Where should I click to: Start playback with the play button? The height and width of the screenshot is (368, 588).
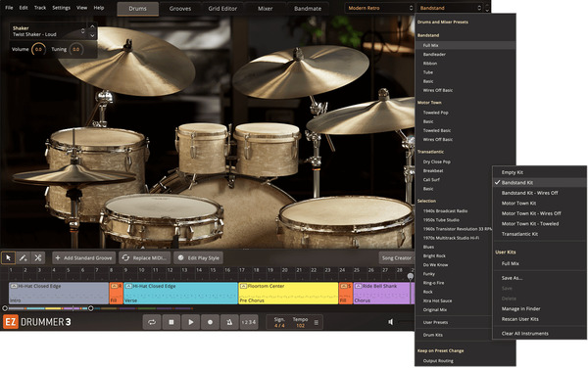[x=191, y=322]
